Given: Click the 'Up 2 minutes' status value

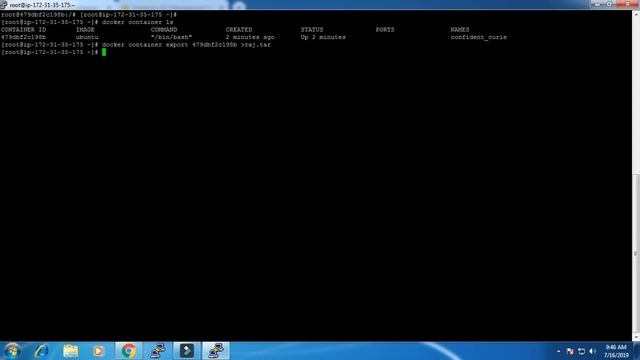Looking at the screenshot, I should pos(323,37).
